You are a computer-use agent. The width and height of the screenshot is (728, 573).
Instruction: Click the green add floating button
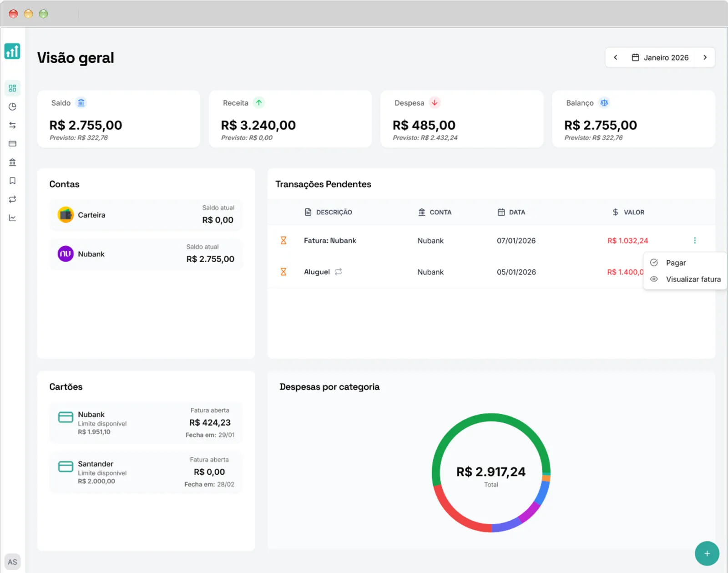pyautogui.click(x=707, y=553)
